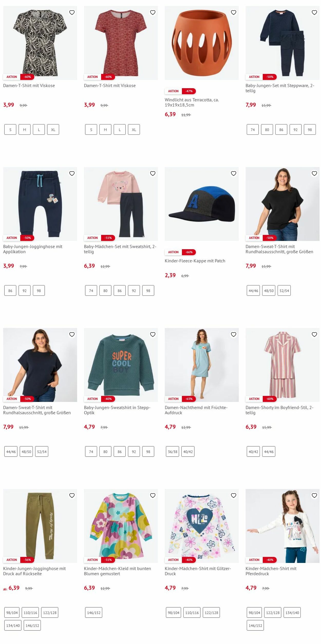Select size 36/38 for Damen-Nachthemd
Image resolution: width=321 pixels, height=644 pixels.
click(173, 451)
